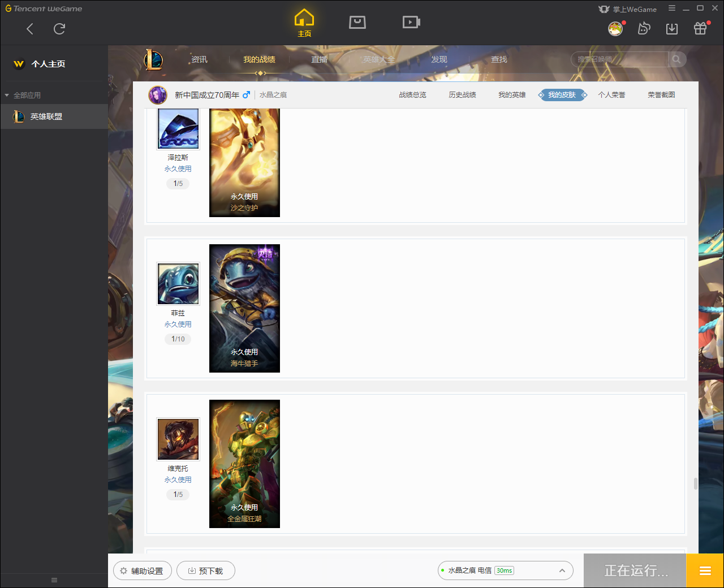The height and width of the screenshot is (588, 724).
Task: Focus the summoner search input field
Action: [620, 59]
